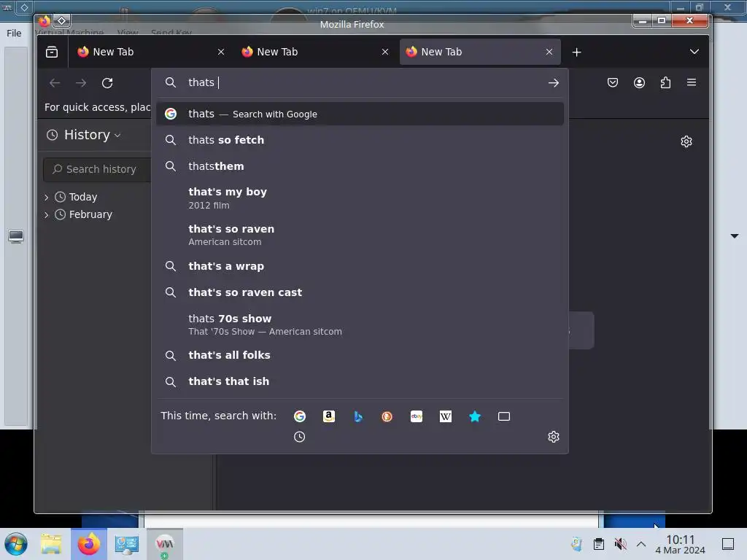The height and width of the screenshot is (560, 747).
Task: Choose suggestion 'thatsthem'
Action: (360, 166)
